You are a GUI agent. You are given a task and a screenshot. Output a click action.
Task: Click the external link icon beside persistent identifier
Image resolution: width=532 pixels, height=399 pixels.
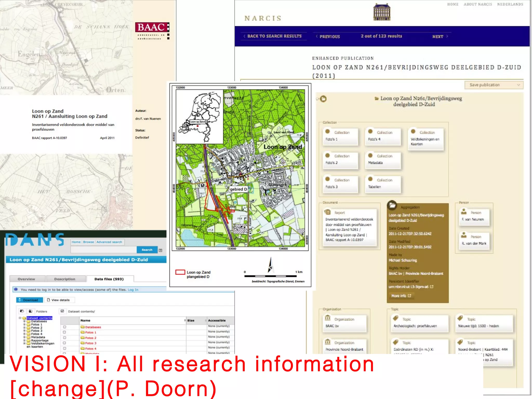point(432,287)
